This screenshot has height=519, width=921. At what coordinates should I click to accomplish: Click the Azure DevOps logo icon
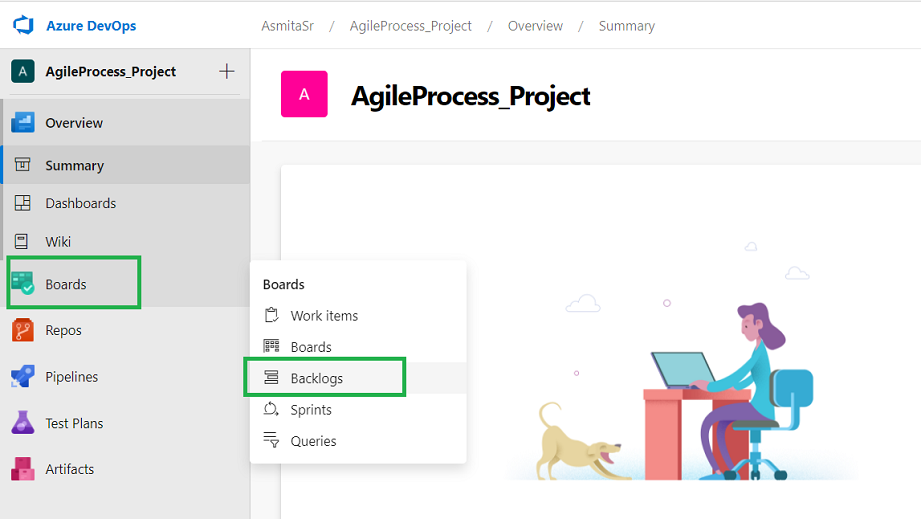pos(23,25)
